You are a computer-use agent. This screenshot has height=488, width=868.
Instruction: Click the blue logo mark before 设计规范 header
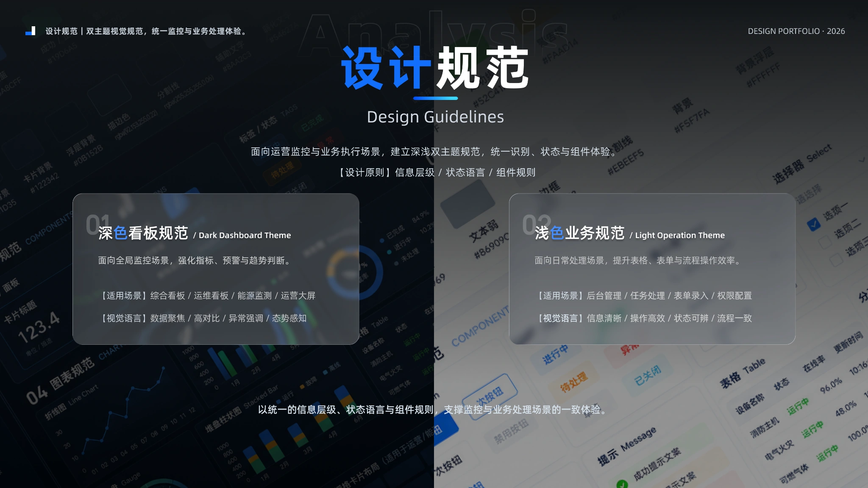tap(31, 31)
